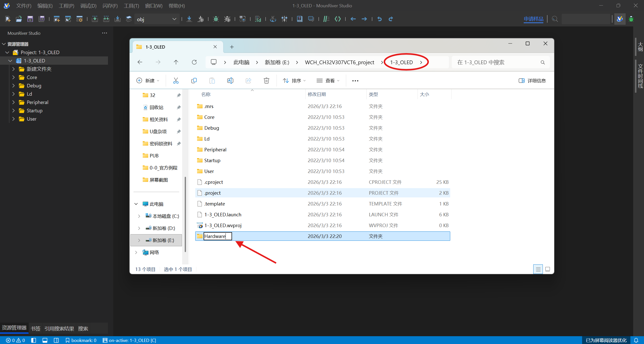The height and width of the screenshot is (344, 644).
Task: Navigate forward with right arrow in MounRiver toolbar
Action: [364, 19]
